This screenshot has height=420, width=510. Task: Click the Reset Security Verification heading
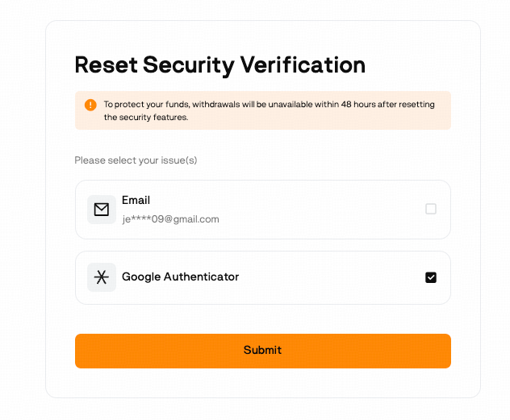tap(219, 64)
